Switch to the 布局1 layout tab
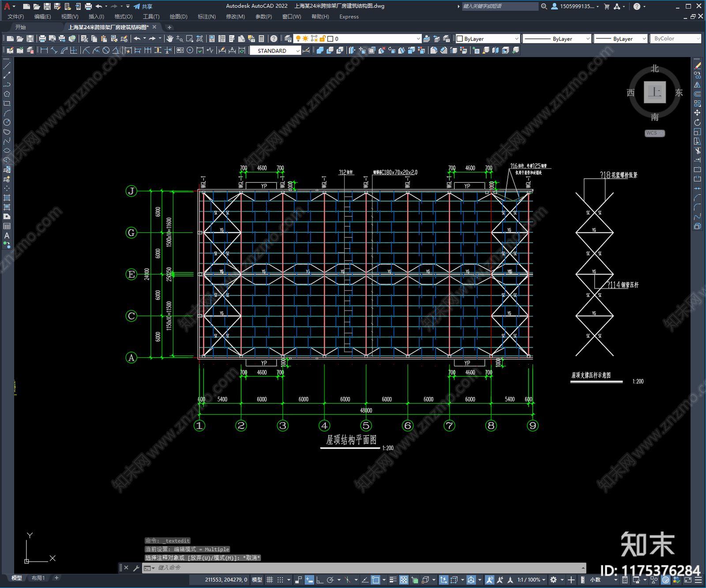This screenshot has height=588, width=706. [x=38, y=578]
